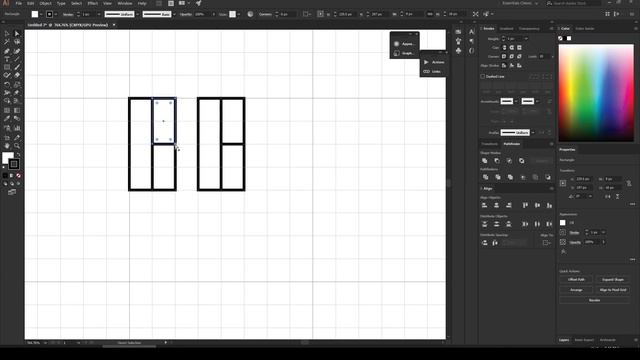Viewport: 640px width, 360px height.
Task: Click the Flip Horizontal icon in Properties
Action: click(x=608, y=197)
